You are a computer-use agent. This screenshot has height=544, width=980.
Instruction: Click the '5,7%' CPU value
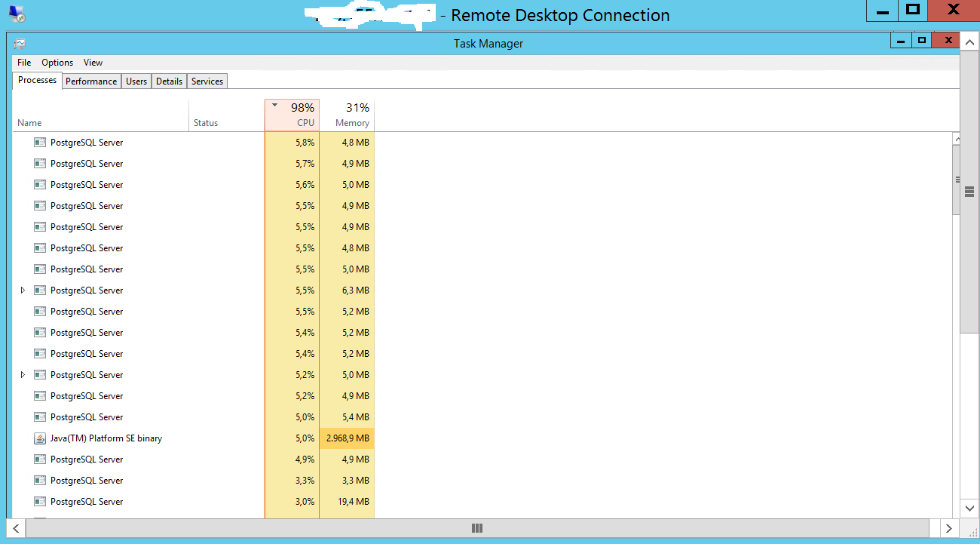305,164
